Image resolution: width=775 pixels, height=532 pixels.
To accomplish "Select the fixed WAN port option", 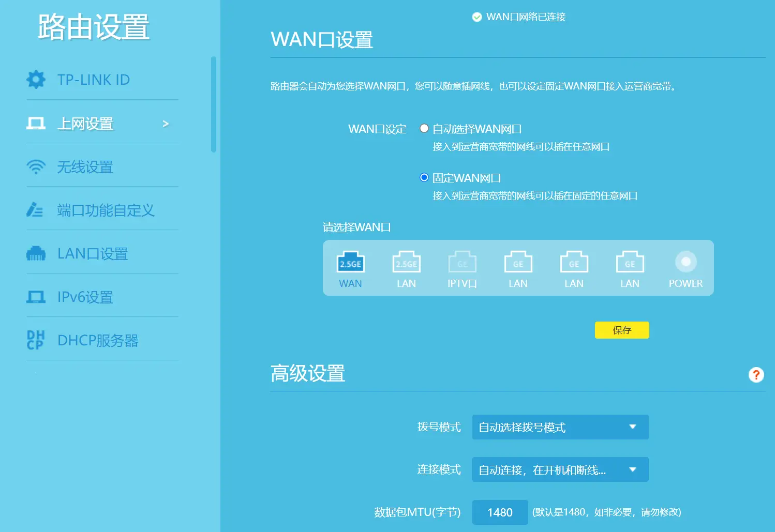I will point(424,177).
